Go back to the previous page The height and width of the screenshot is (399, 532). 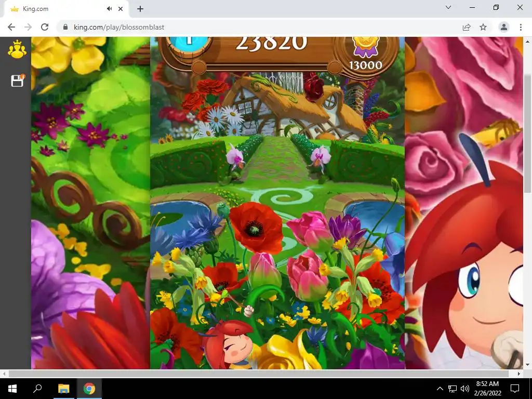coord(11,27)
